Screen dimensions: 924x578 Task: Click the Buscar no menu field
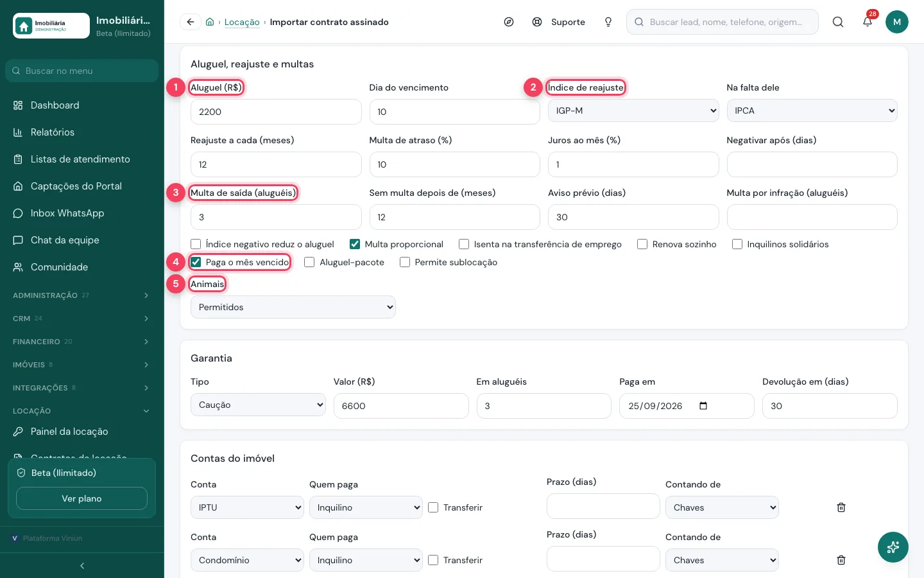(x=82, y=71)
